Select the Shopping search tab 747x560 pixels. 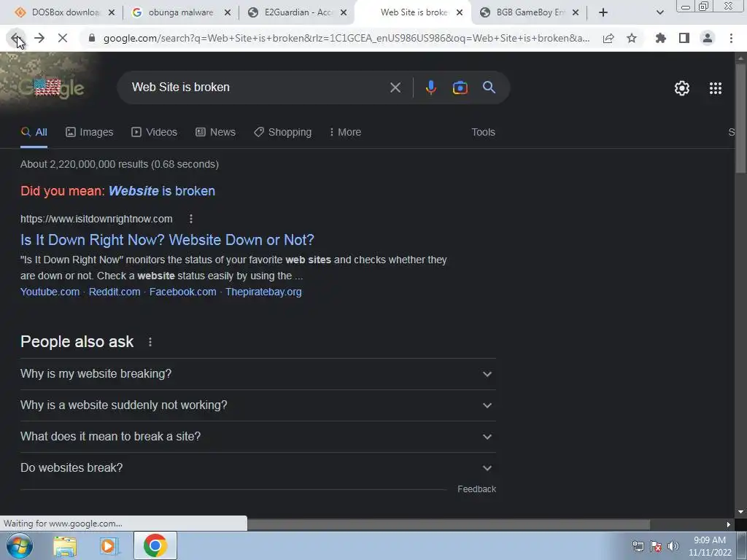click(x=282, y=132)
